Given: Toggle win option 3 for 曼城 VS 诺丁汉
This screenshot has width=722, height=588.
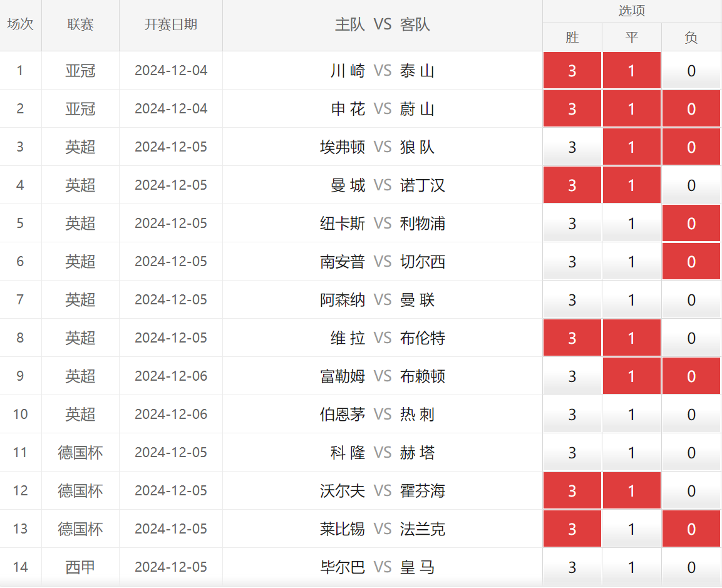Looking at the screenshot, I should [x=572, y=185].
